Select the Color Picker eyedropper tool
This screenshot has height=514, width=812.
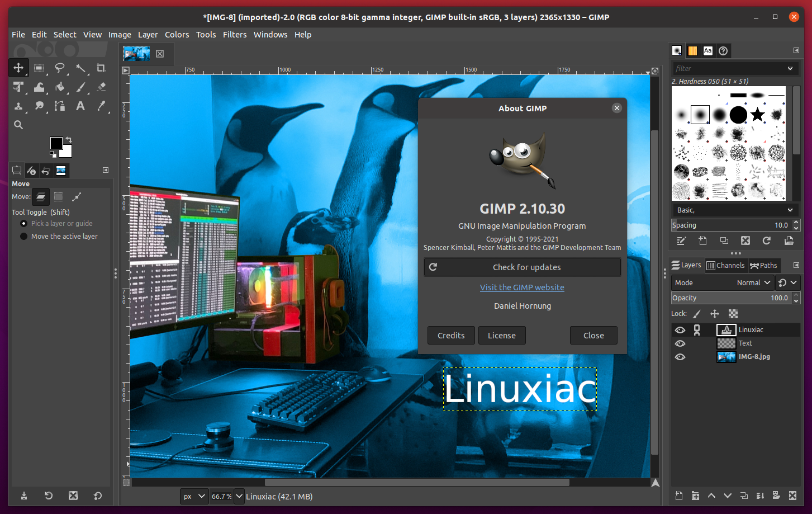coord(101,106)
